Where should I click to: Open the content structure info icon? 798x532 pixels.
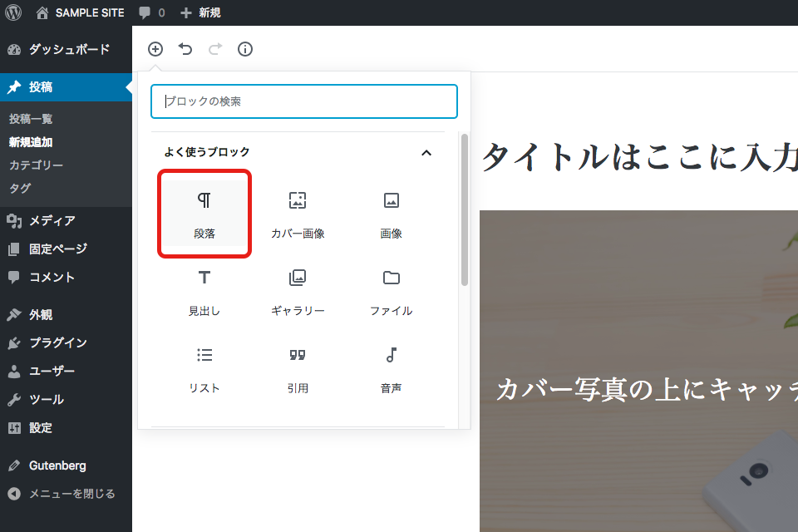click(x=244, y=49)
